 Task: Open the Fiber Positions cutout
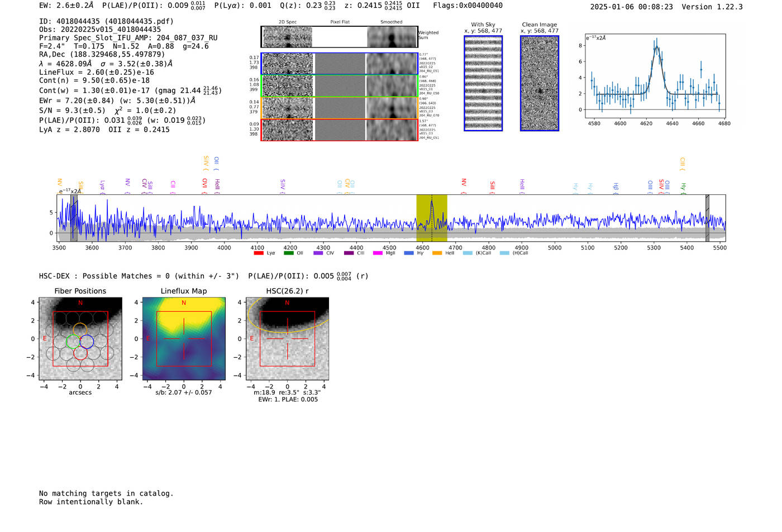(80, 339)
